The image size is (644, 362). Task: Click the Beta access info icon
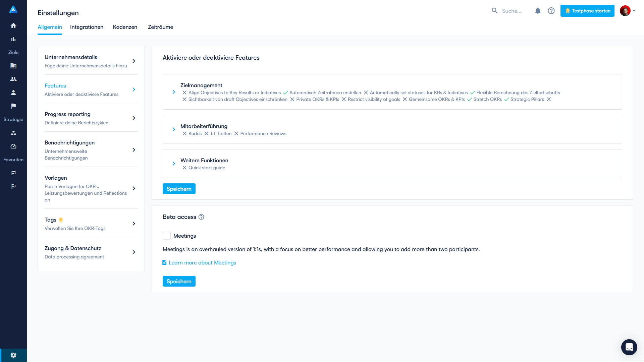click(x=201, y=217)
